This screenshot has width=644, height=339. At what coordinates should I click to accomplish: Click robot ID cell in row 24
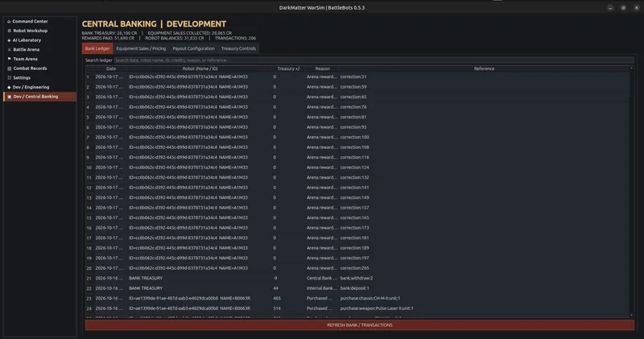[189, 308]
